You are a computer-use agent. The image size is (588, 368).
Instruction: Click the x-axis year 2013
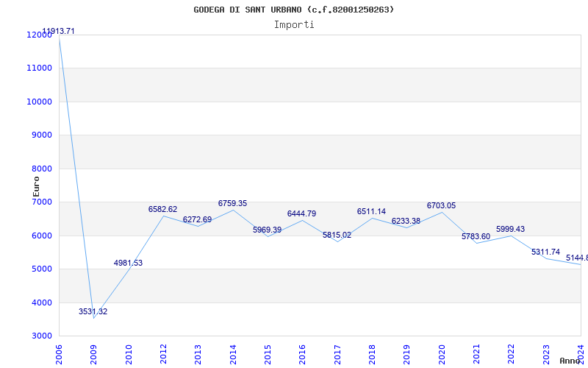coord(198,355)
